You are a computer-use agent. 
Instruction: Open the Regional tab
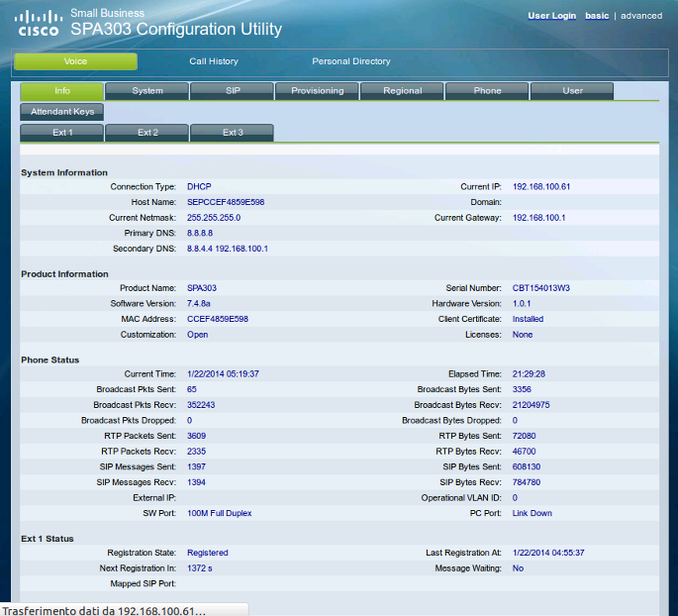click(x=402, y=91)
